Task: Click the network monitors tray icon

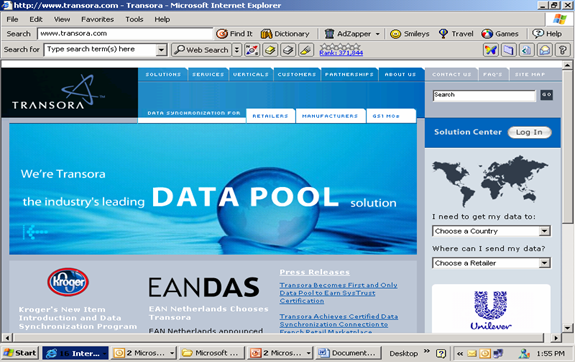Action: point(498,354)
